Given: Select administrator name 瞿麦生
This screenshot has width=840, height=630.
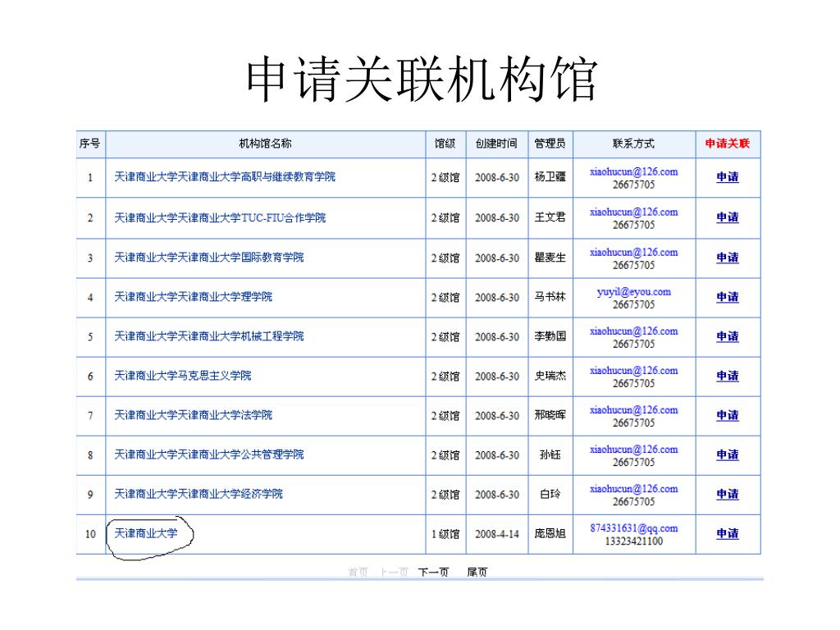Looking at the screenshot, I should [x=550, y=258].
